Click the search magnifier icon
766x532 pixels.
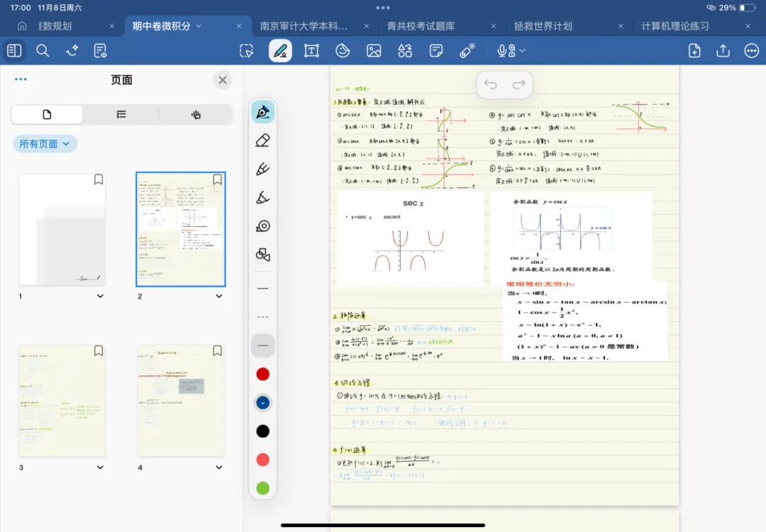coord(43,50)
